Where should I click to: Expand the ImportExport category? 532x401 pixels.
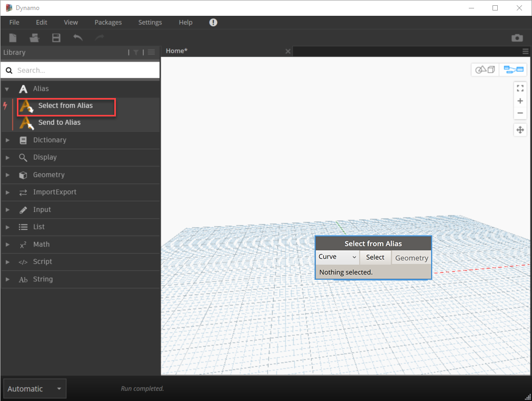[7, 192]
